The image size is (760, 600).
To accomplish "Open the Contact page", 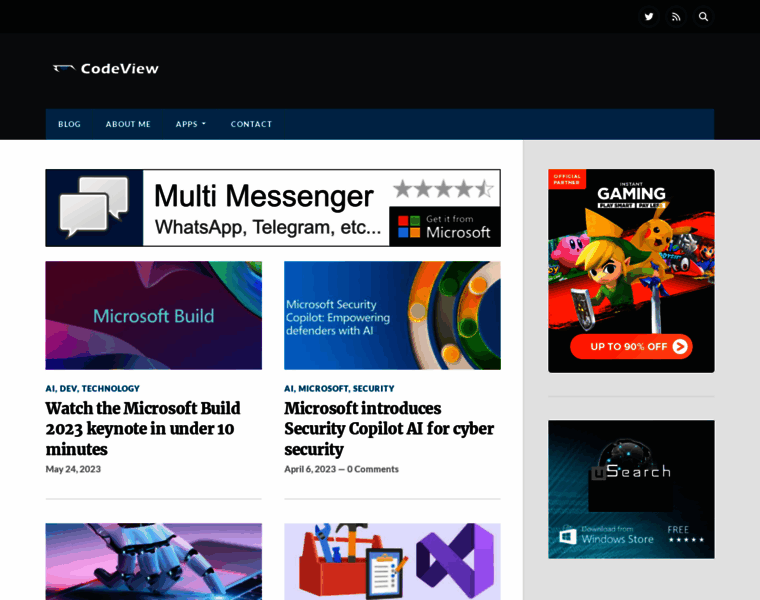I will pos(251,124).
